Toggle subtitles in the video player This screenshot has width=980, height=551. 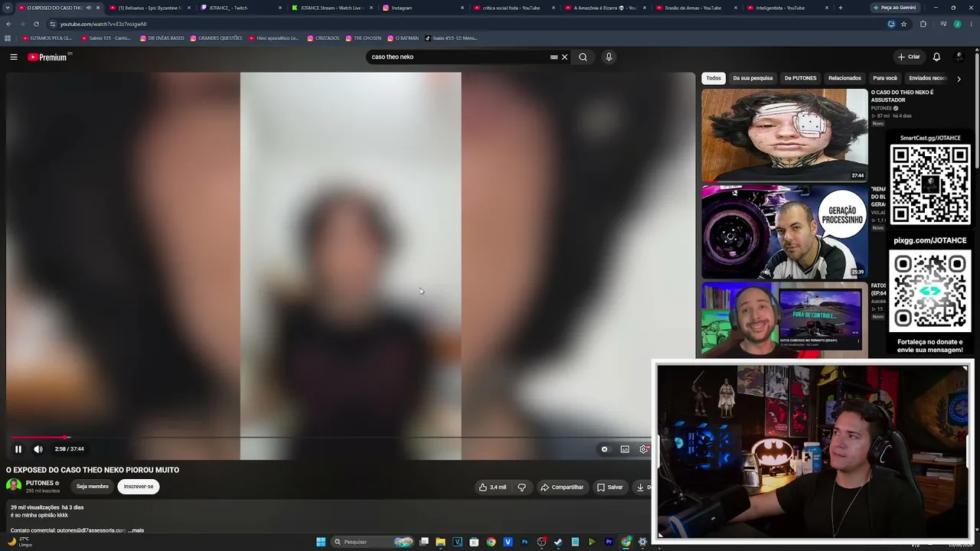pos(625,449)
